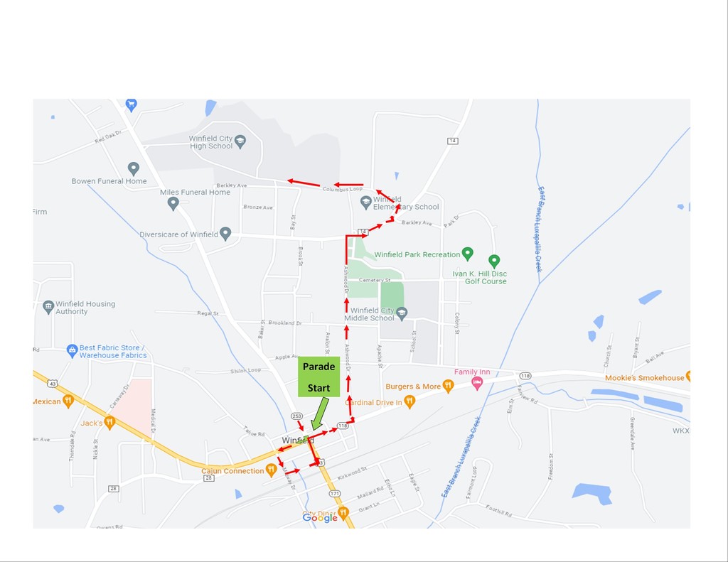Select the Diversicare of Winfield map pin
Screen dimensions: 728x562
(225, 234)
